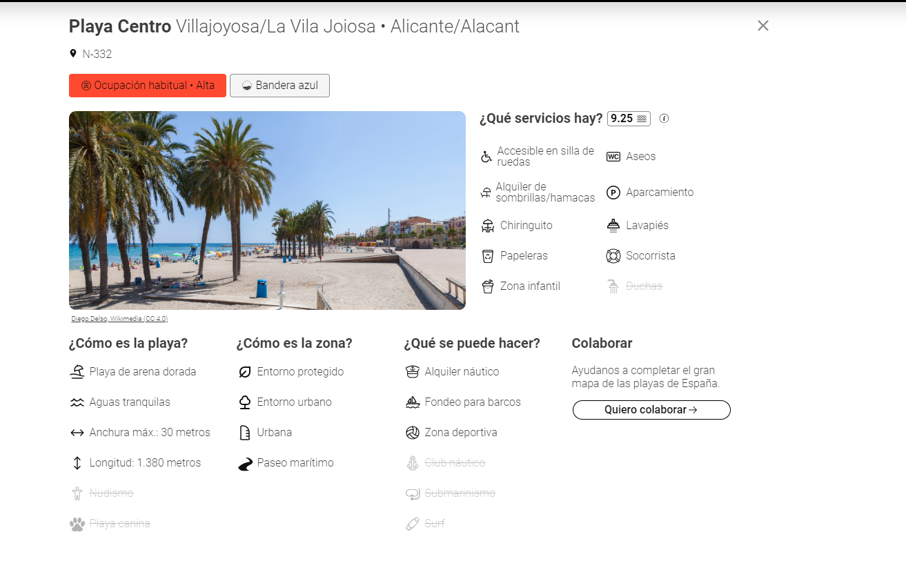
Task: Click the greyed-out Nudismo icon
Action: pyautogui.click(x=77, y=493)
